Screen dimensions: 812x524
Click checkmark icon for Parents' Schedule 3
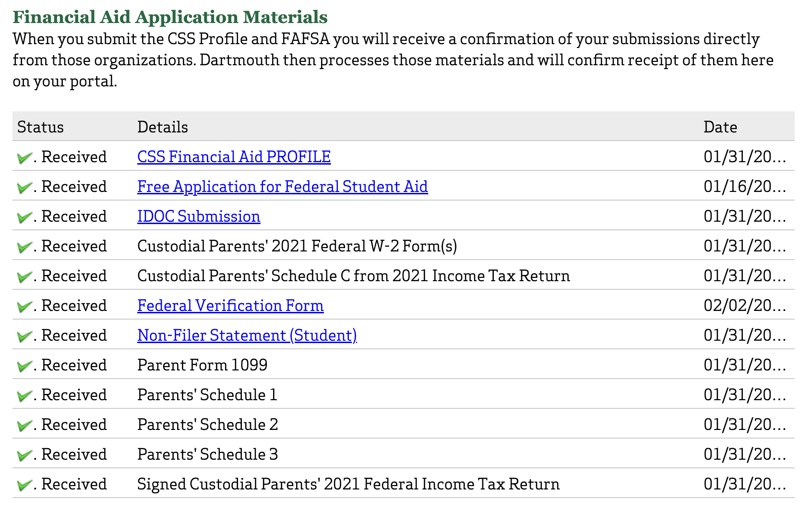[24, 455]
